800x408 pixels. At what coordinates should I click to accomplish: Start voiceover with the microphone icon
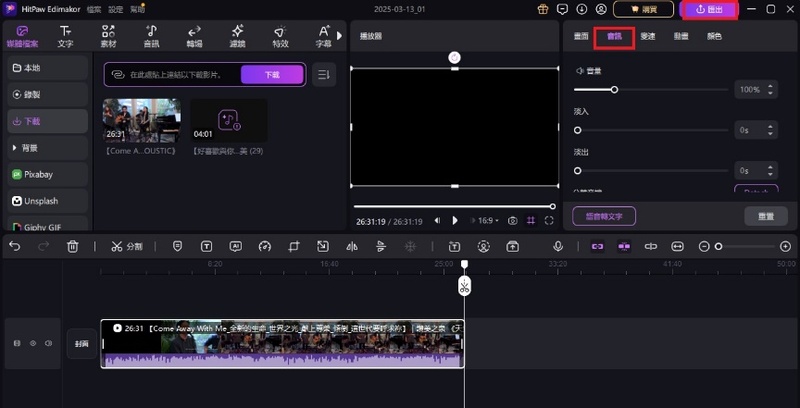(x=558, y=247)
